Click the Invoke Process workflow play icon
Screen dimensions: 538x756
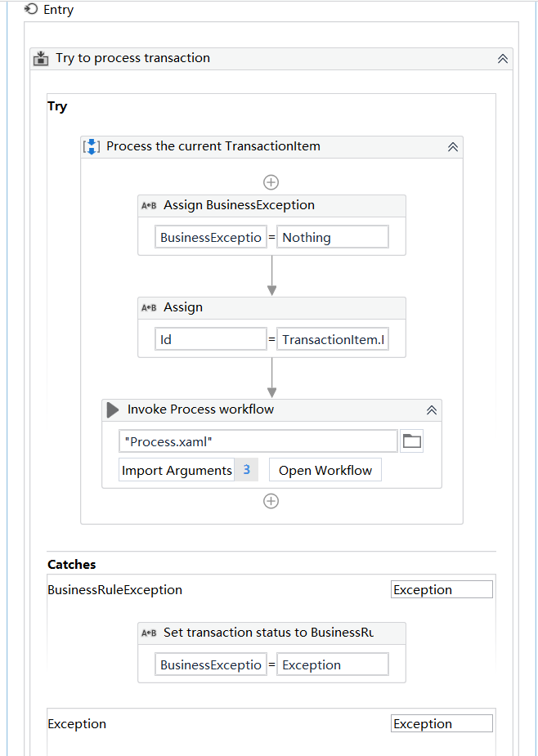(x=113, y=409)
